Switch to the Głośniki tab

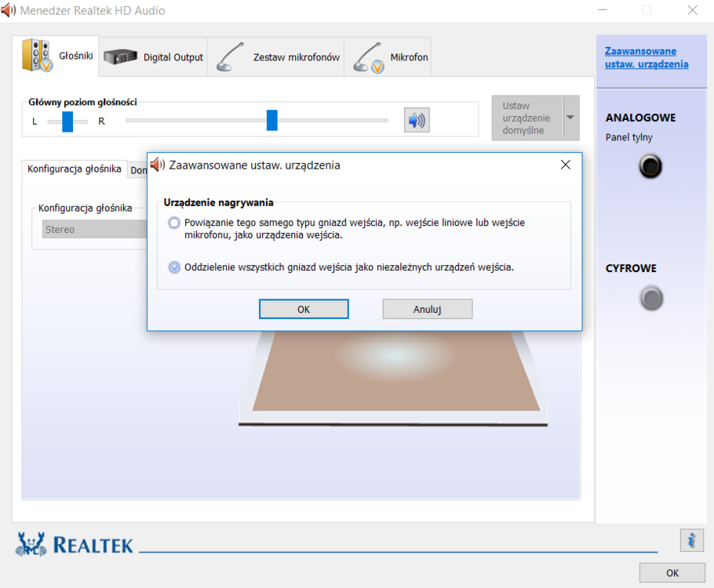pyautogui.click(x=56, y=56)
